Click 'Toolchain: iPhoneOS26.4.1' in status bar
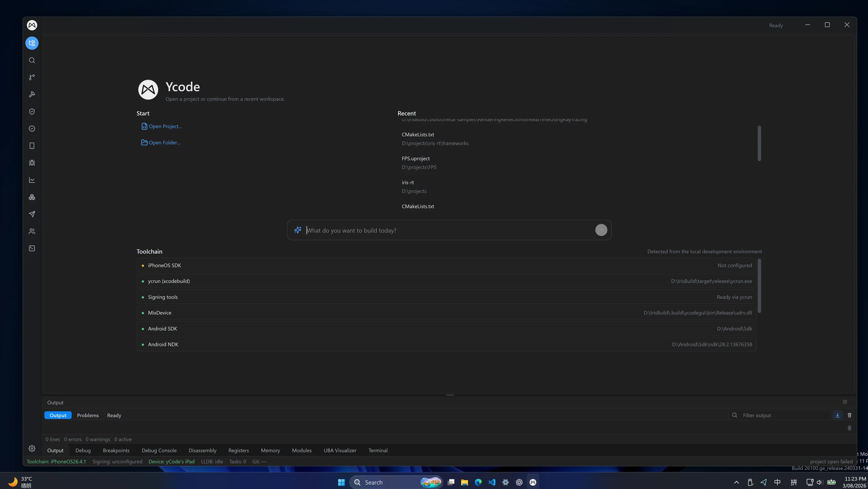Viewport: 868px width, 489px height. point(56,462)
